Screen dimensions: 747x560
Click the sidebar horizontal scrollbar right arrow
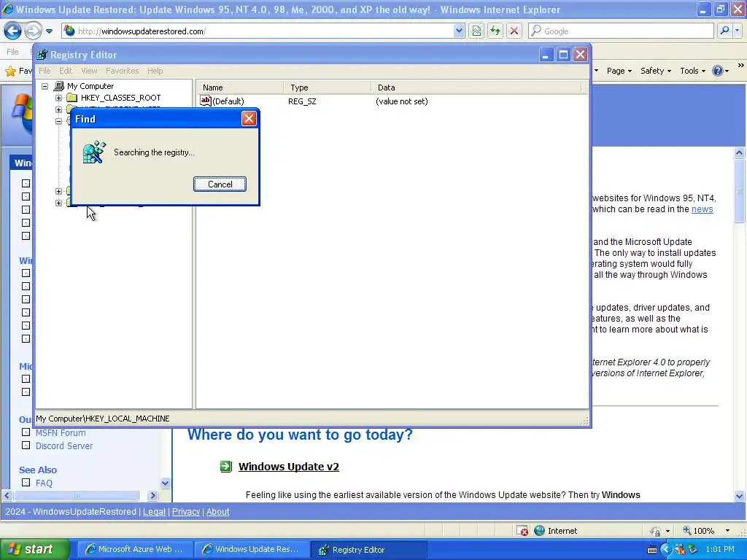(153, 496)
